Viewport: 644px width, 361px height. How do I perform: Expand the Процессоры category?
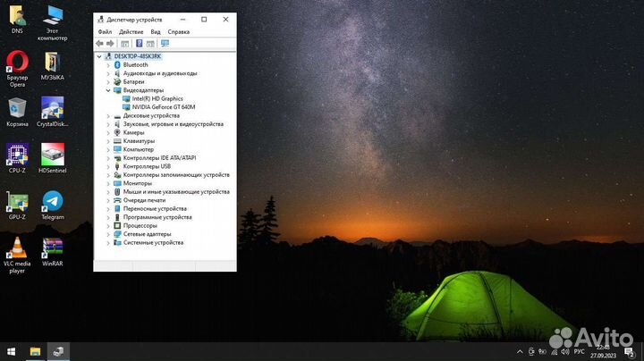(108, 226)
